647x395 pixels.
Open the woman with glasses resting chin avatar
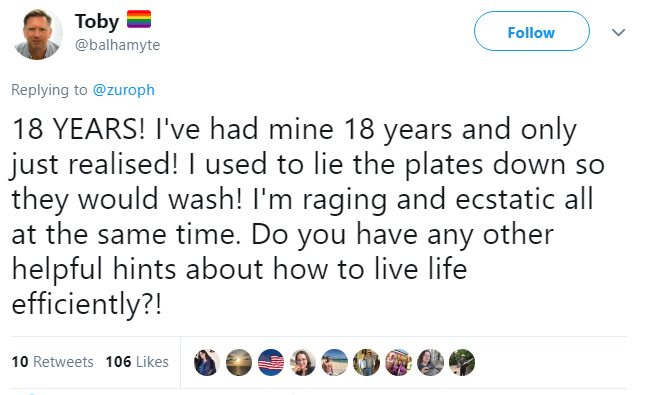(x=303, y=362)
